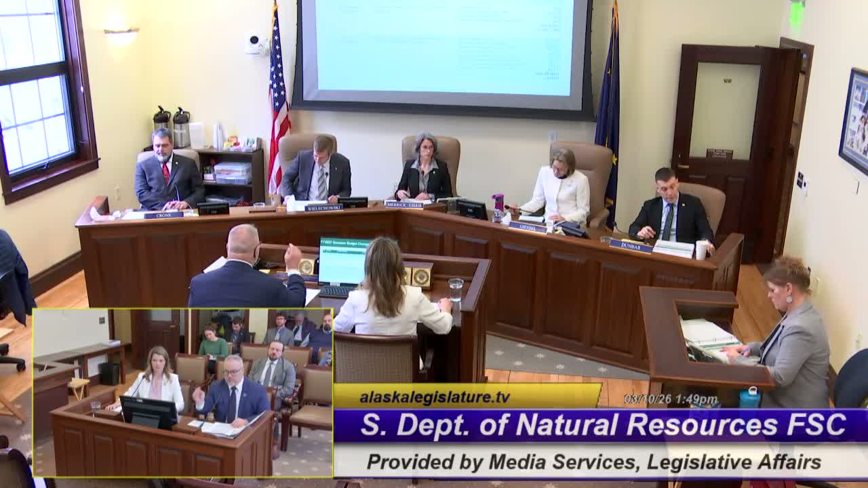868x488 pixels.
Task: Click the DUNBAR name plate
Action: (x=631, y=245)
